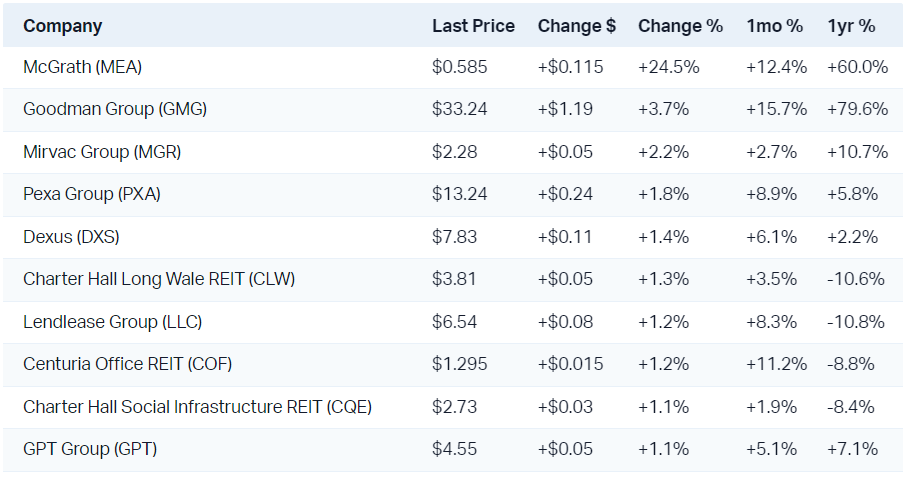Open Pexa Group (PXA) company link
The height and width of the screenshot is (478, 906).
(x=92, y=194)
